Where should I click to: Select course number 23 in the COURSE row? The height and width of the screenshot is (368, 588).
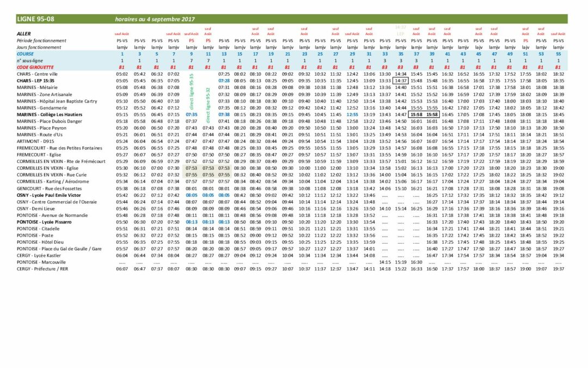pos(304,54)
